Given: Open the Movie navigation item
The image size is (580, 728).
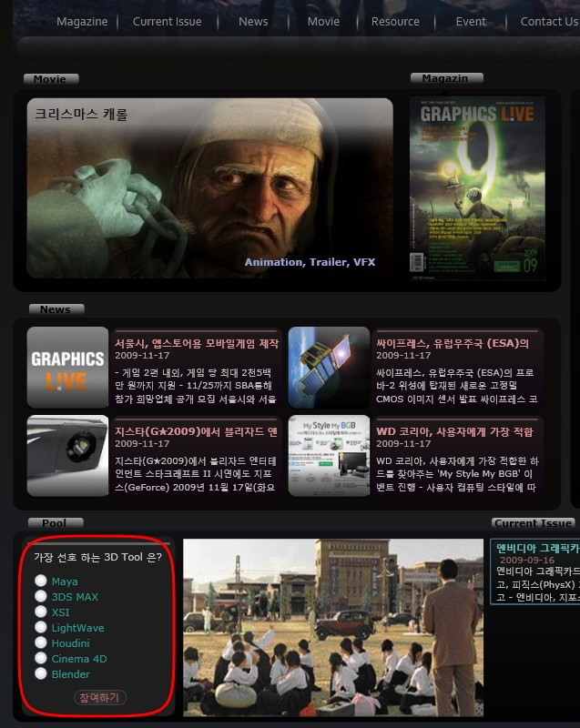Looking at the screenshot, I should (323, 22).
